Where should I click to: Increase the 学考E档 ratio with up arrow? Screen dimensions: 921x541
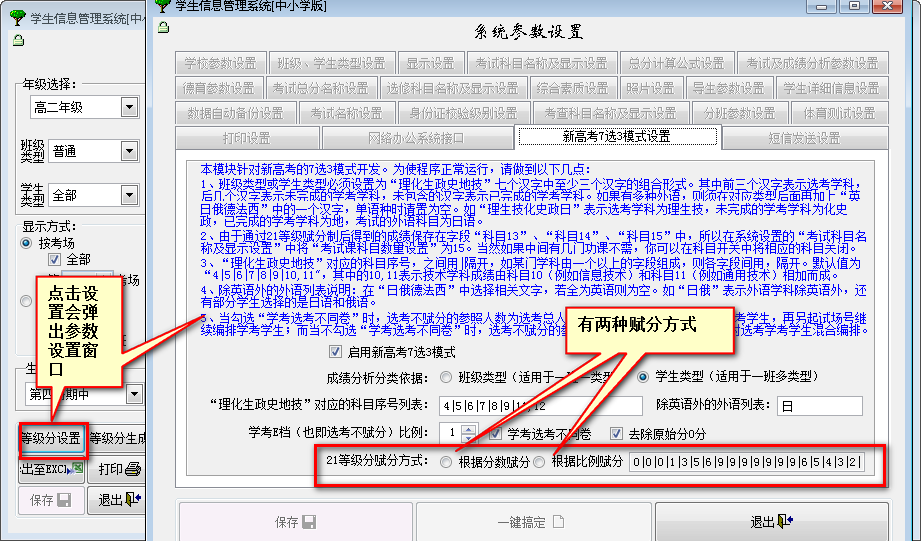[x=470, y=429]
